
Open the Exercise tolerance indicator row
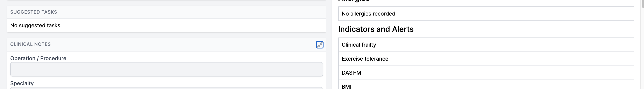(486, 59)
